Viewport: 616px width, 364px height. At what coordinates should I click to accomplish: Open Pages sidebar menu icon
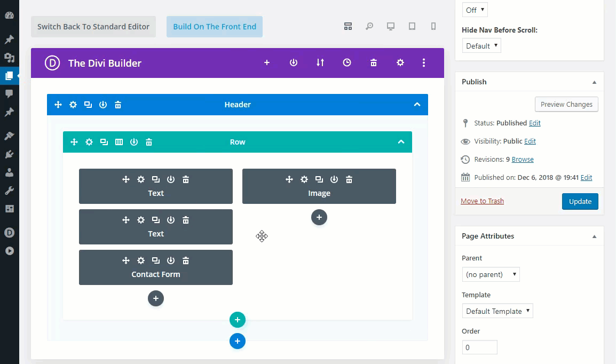pyautogui.click(x=10, y=75)
